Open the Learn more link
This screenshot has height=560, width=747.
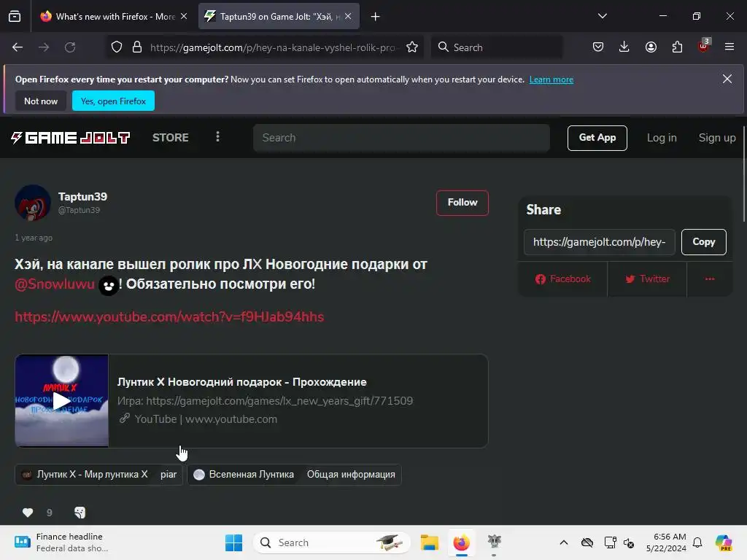point(551,79)
